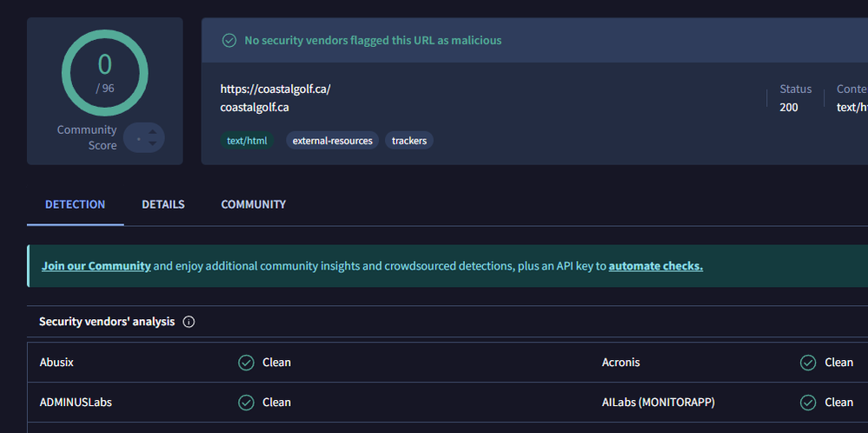Downvote the community score with the down arrow
The width and height of the screenshot is (868, 433).
click(153, 143)
